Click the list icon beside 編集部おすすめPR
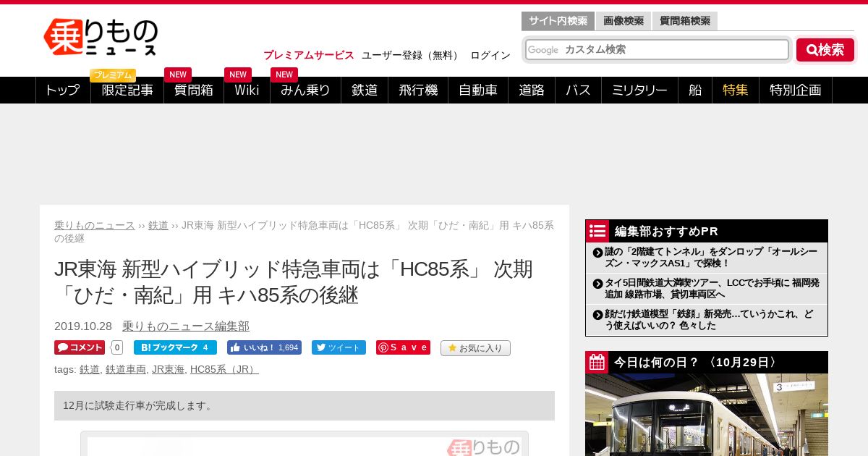Image resolution: width=868 pixels, height=456 pixels. 597,231
